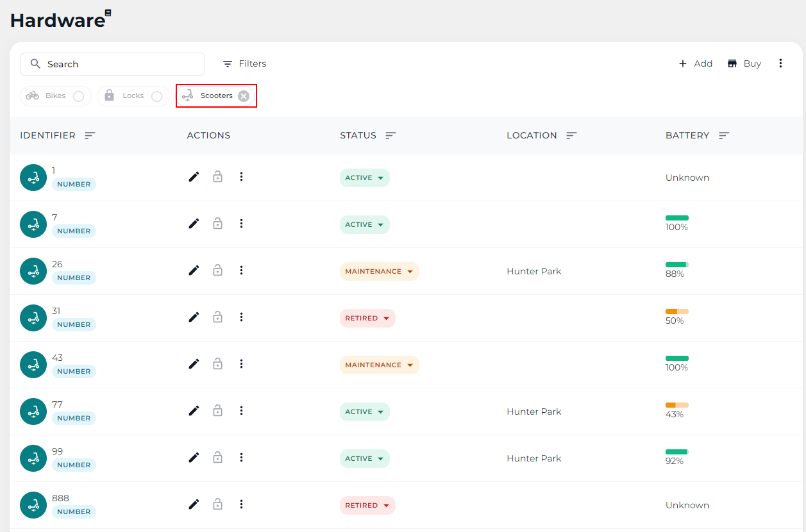Click the scooter avatar icon for identifier 31
Viewport: 806px width, 532px height.
33,318
